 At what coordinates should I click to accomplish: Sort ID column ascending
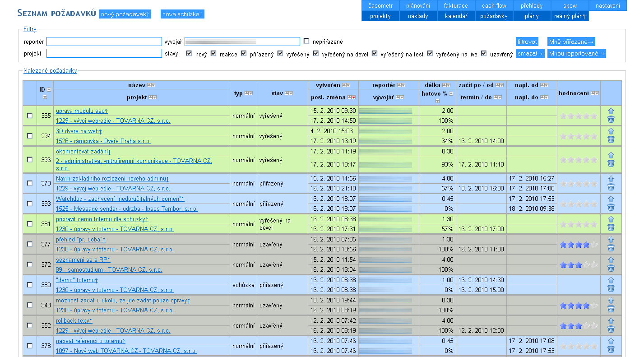49,89
